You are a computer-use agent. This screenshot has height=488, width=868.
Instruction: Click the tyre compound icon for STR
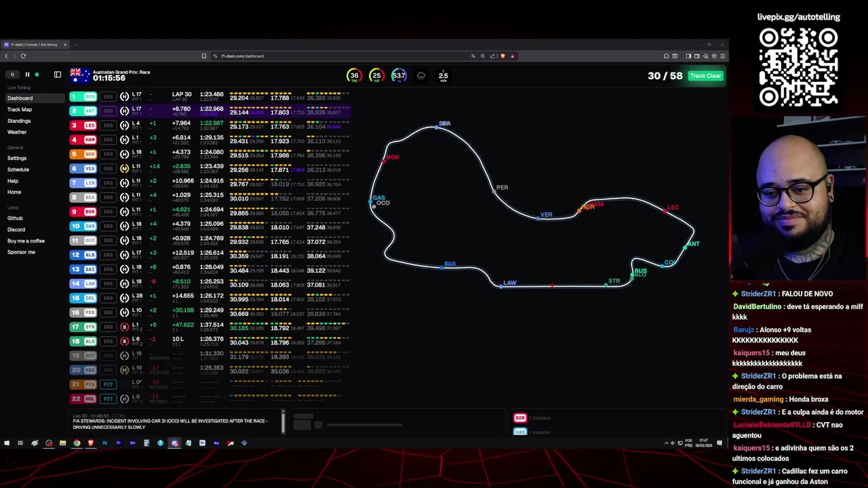(124, 327)
